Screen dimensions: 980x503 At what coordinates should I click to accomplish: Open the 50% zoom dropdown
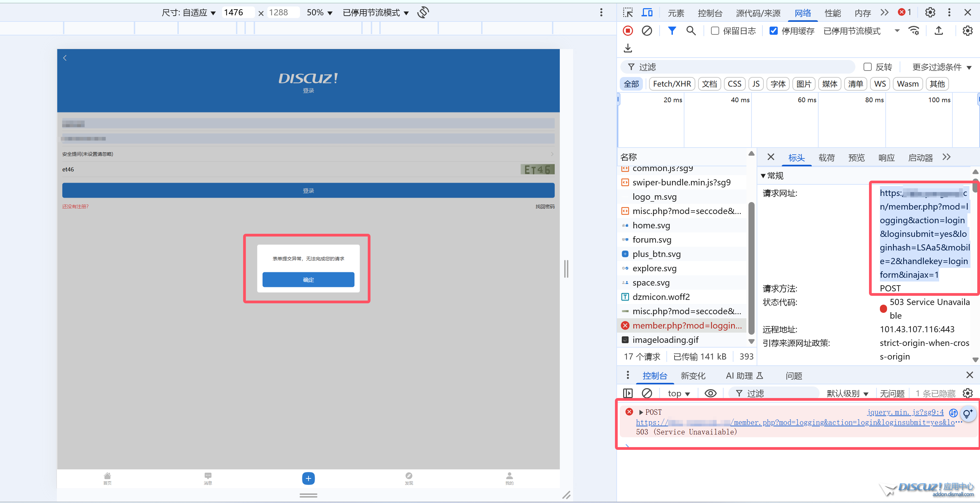[x=319, y=13]
